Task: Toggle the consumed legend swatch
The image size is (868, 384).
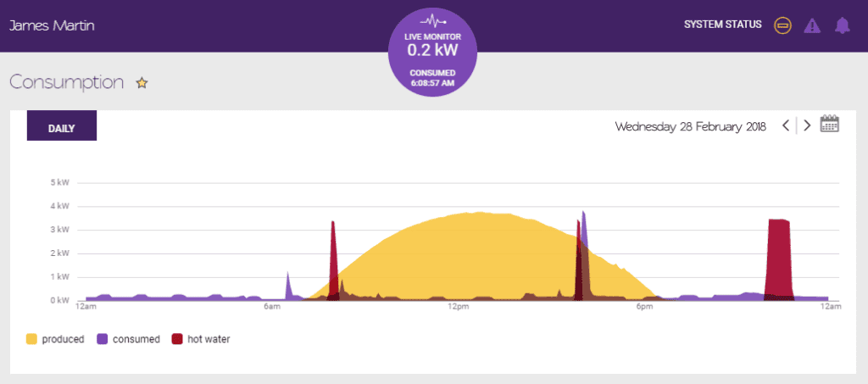Action: click(x=103, y=339)
